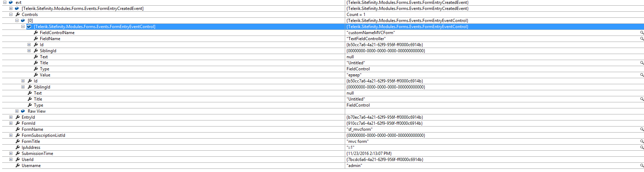Expand the FormId node
The width and height of the screenshot is (644, 172).
(11, 123)
